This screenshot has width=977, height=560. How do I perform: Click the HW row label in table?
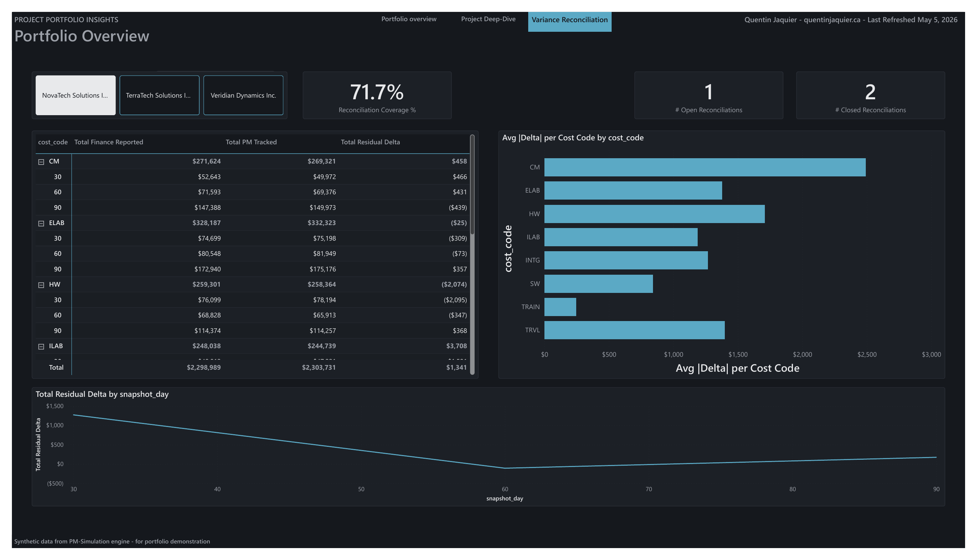pos(55,284)
